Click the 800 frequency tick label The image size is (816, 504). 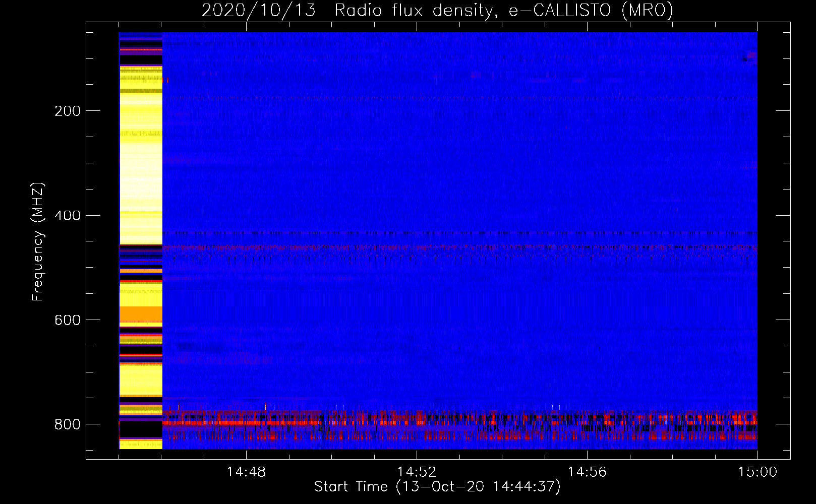click(67, 424)
